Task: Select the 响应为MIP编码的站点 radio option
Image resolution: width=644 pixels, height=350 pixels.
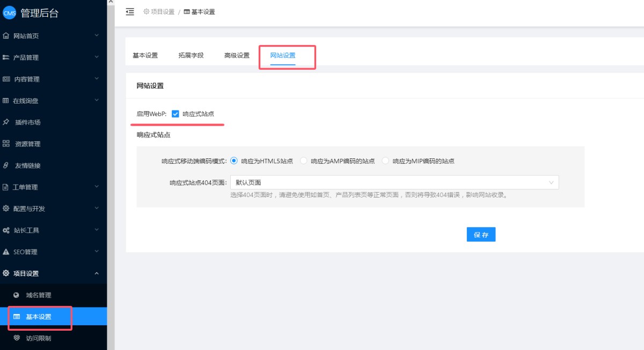Action: pyautogui.click(x=385, y=161)
